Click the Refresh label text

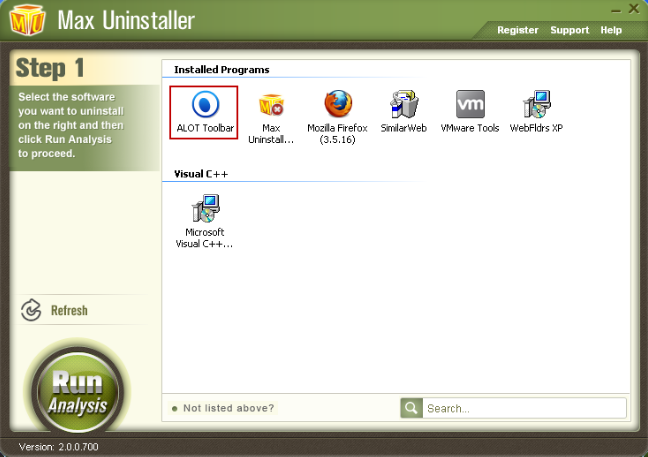[x=69, y=310]
